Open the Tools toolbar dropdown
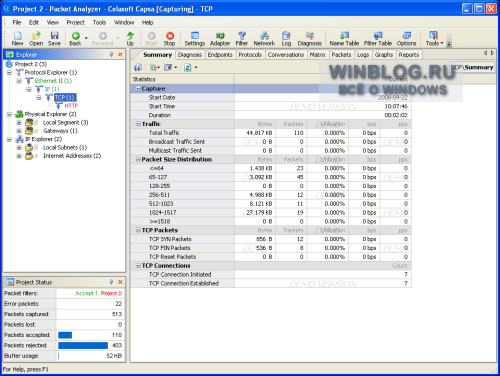 434,39
